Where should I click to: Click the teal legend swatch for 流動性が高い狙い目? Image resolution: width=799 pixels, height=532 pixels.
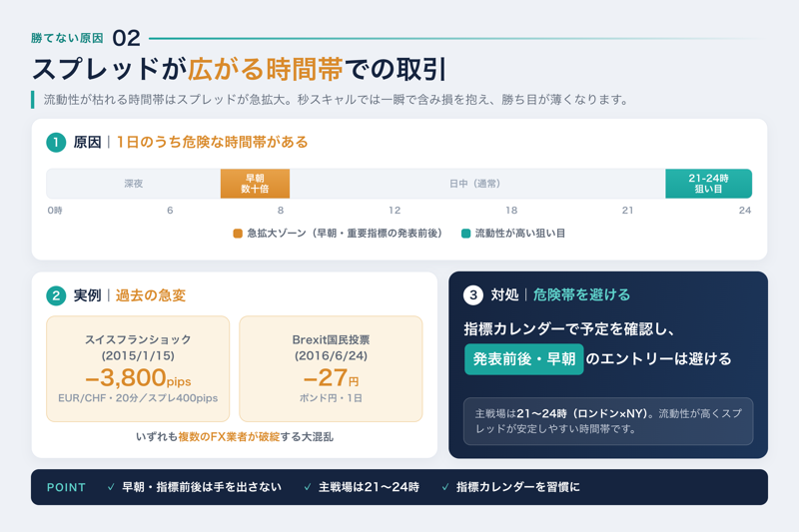pos(465,234)
